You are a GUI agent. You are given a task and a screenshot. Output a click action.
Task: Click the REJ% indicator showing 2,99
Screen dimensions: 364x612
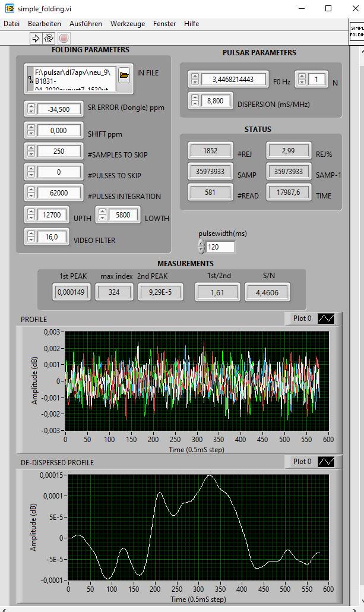289,151
